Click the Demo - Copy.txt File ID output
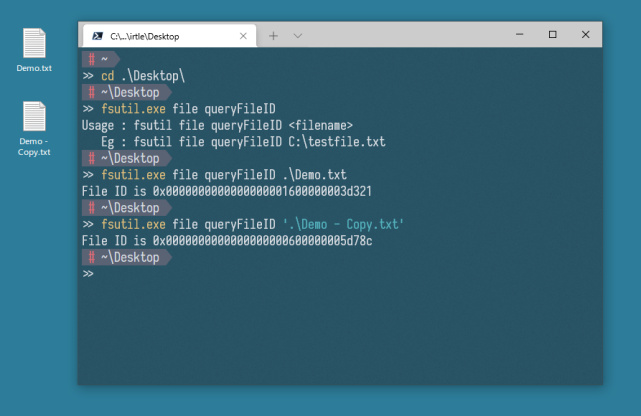 pos(227,241)
